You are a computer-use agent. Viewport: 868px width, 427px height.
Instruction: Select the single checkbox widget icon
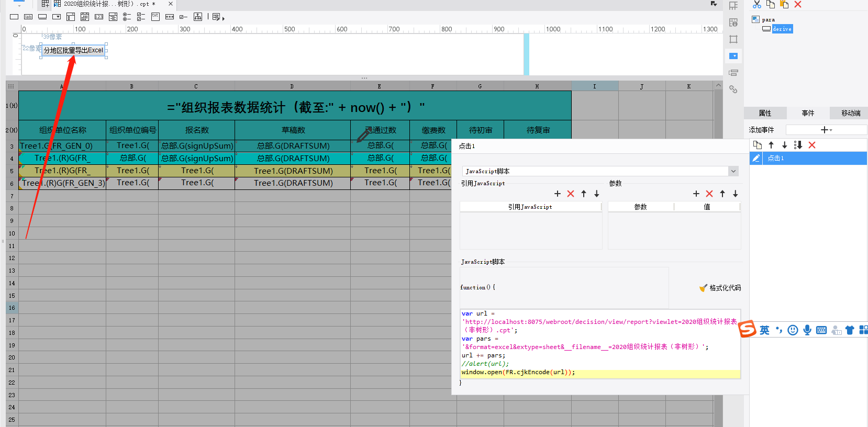click(x=184, y=17)
